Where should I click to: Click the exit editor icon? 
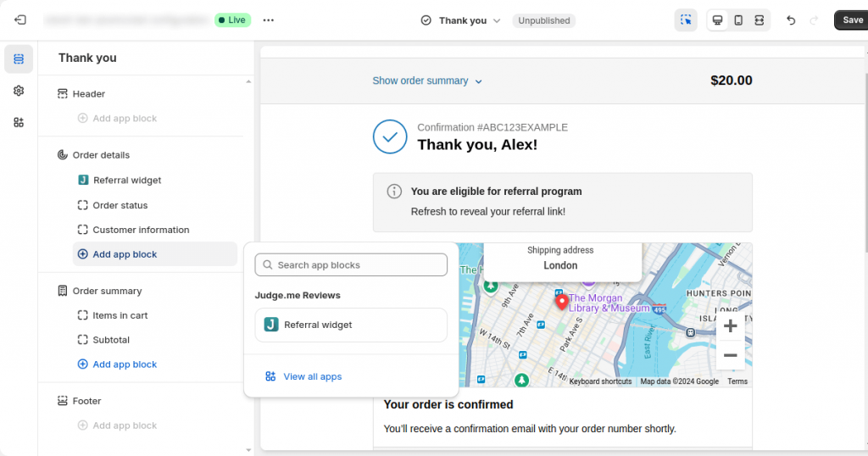click(x=20, y=19)
